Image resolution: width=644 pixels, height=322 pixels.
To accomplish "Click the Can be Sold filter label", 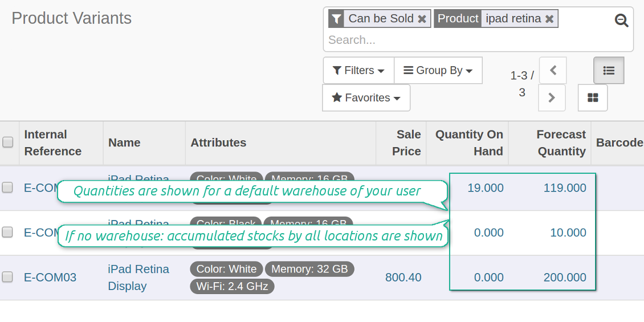I will pyautogui.click(x=381, y=19).
